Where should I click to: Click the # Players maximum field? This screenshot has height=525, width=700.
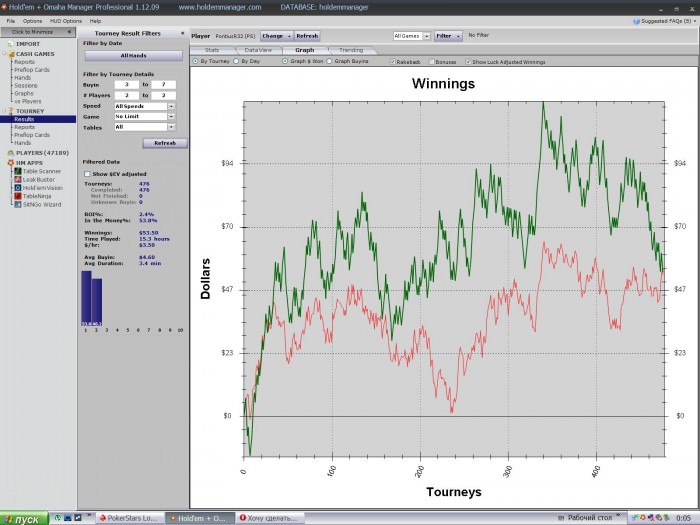pos(163,95)
